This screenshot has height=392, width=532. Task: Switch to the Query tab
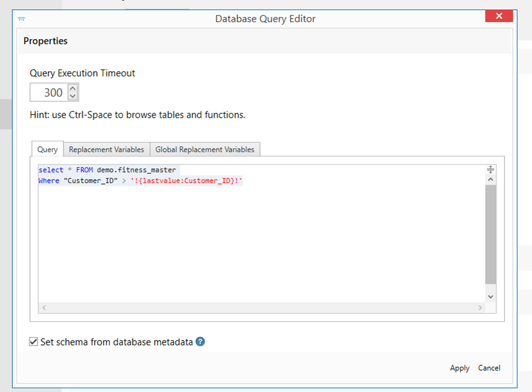point(48,149)
